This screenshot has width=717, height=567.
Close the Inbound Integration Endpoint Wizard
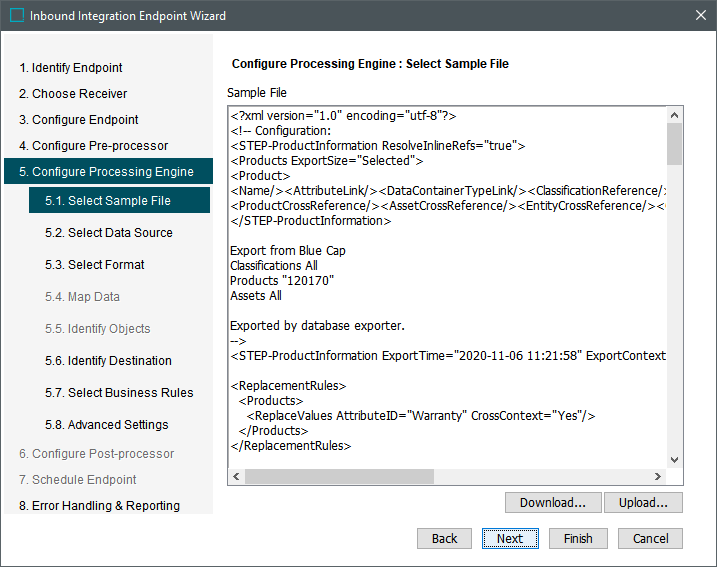pyautogui.click(x=700, y=16)
